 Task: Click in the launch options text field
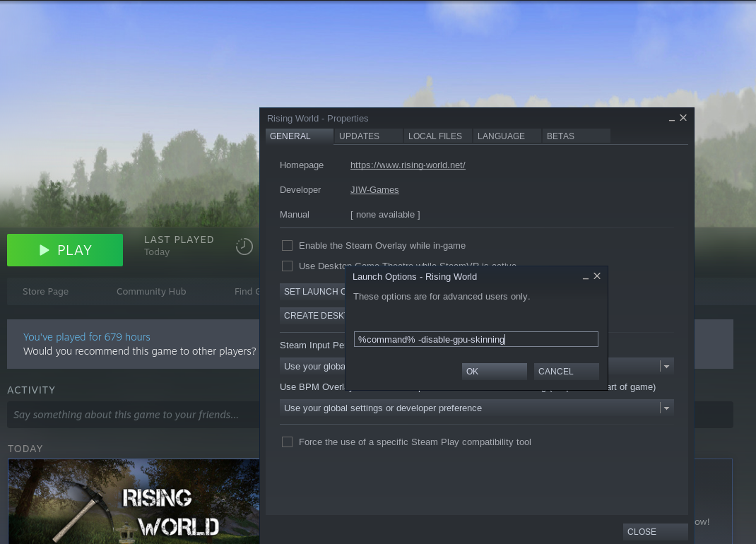click(476, 340)
